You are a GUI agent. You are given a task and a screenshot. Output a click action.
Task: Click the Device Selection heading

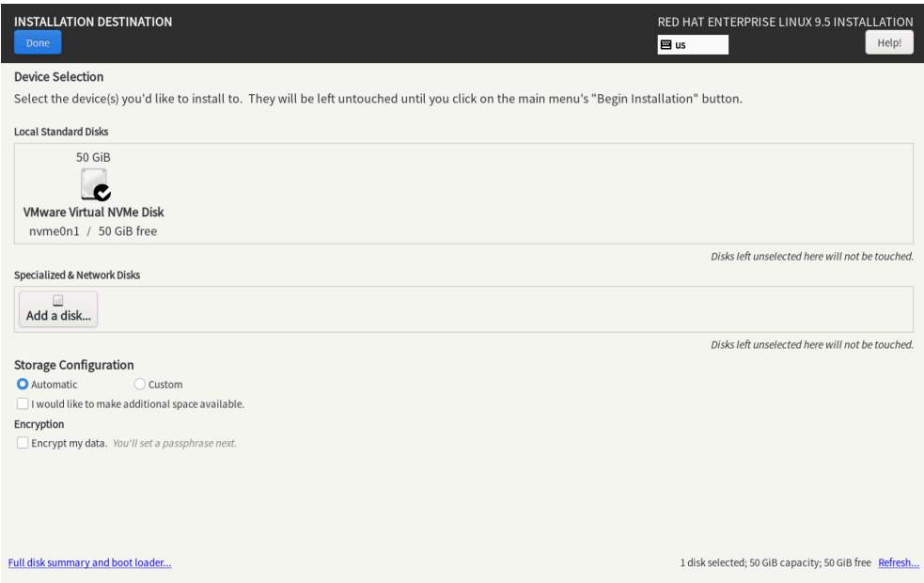(59, 76)
